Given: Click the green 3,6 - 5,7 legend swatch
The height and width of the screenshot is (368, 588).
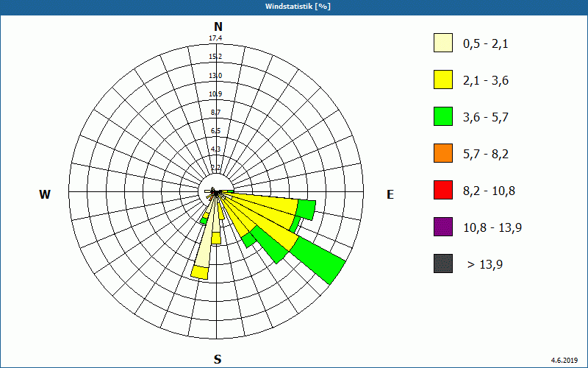Looking at the screenshot, I should click(x=443, y=116).
